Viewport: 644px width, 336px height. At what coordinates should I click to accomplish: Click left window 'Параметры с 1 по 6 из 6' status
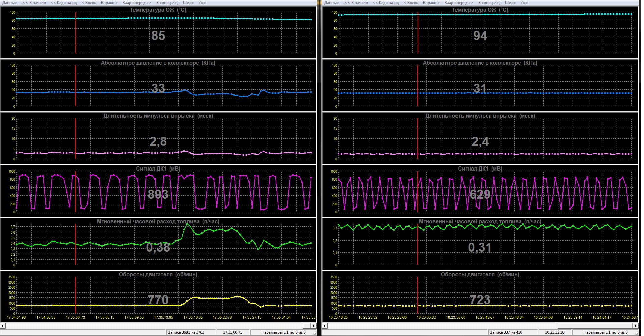coord(283,332)
